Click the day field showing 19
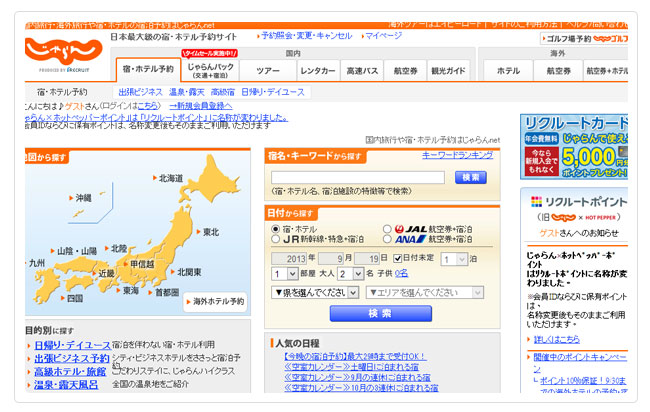The height and width of the screenshot is (412, 650). pos(367,259)
